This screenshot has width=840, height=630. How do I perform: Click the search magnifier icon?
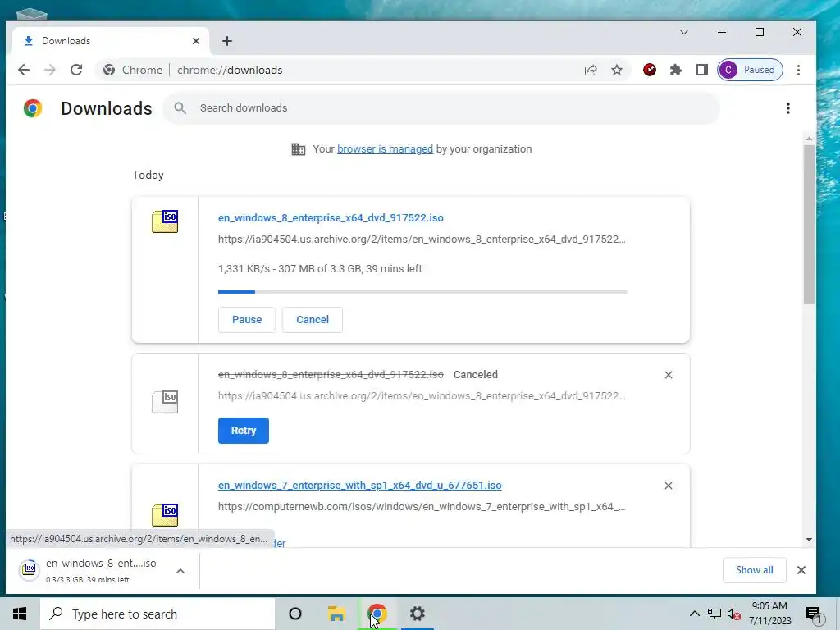(180, 108)
